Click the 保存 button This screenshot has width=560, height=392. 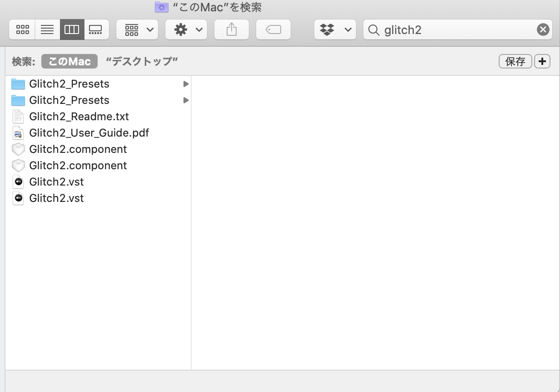[515, 61]
